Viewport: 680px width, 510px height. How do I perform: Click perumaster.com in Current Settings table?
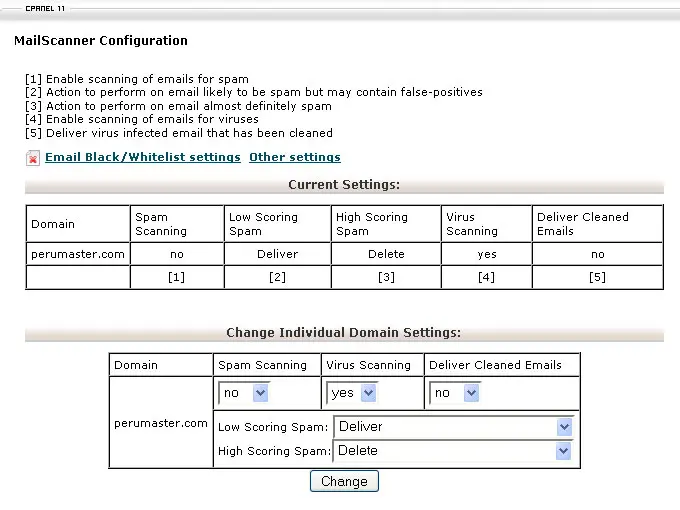pos(78,254)
